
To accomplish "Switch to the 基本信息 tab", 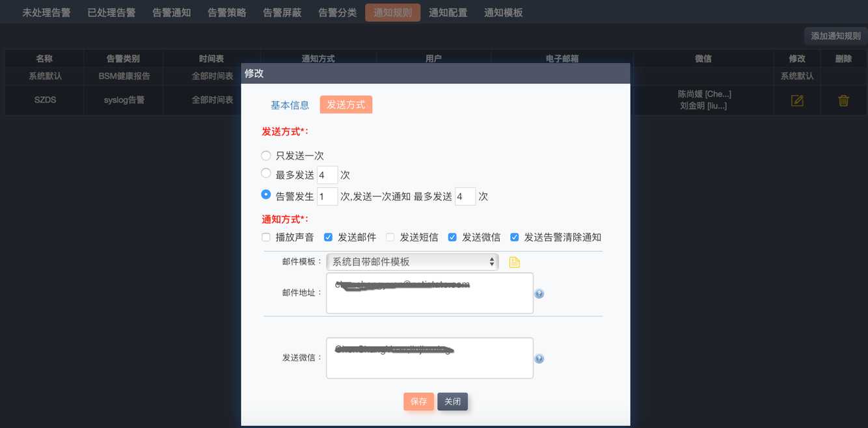I will point(290,105).
